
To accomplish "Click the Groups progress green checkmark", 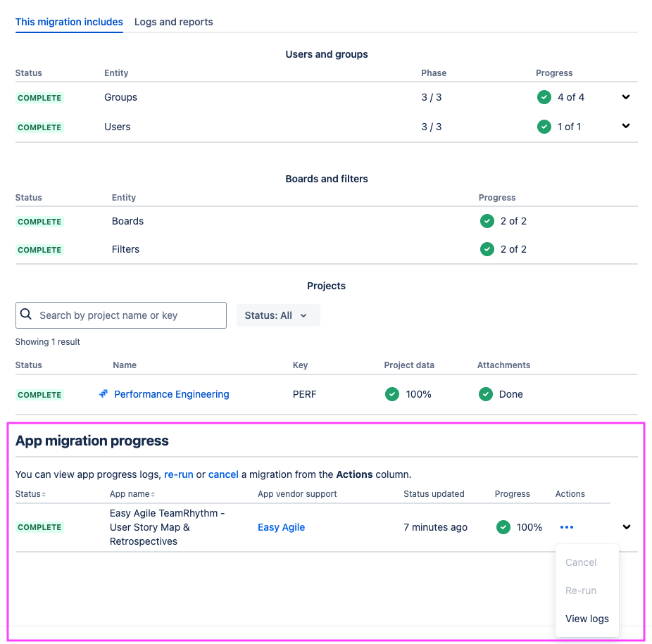I will pos(544,97).
